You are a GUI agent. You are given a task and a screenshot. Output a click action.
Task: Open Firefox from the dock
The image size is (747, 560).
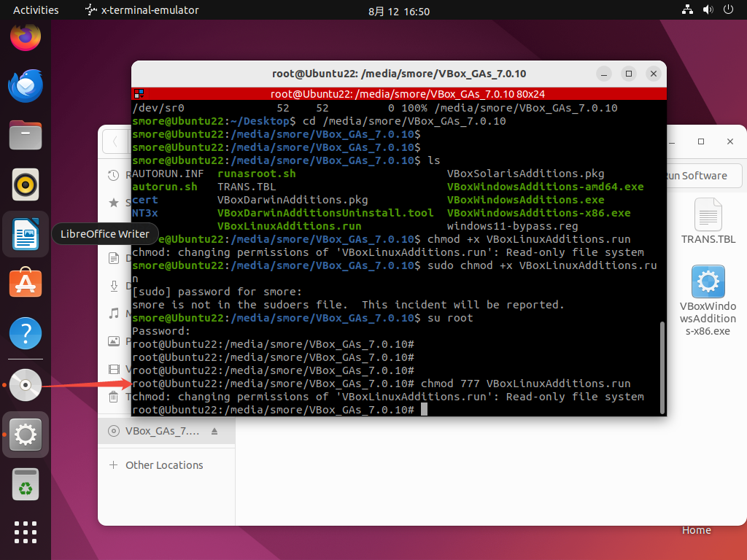26,36
